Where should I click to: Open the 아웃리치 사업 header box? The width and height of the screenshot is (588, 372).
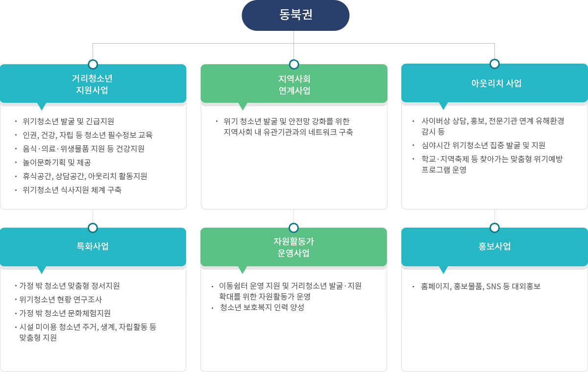click(x=494, y=83)
